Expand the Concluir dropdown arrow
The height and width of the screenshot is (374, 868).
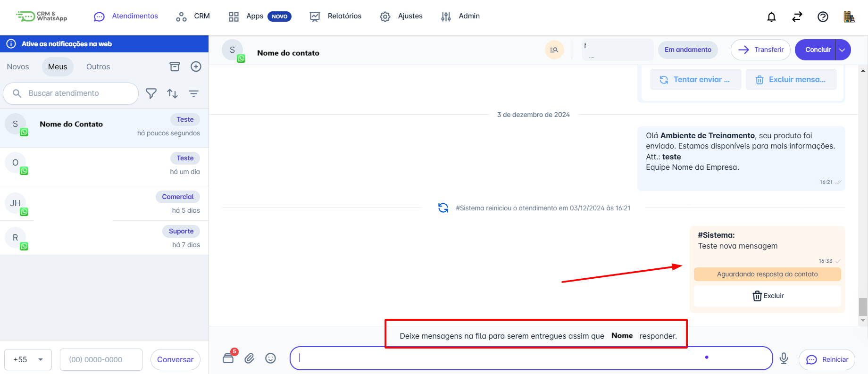843,50
